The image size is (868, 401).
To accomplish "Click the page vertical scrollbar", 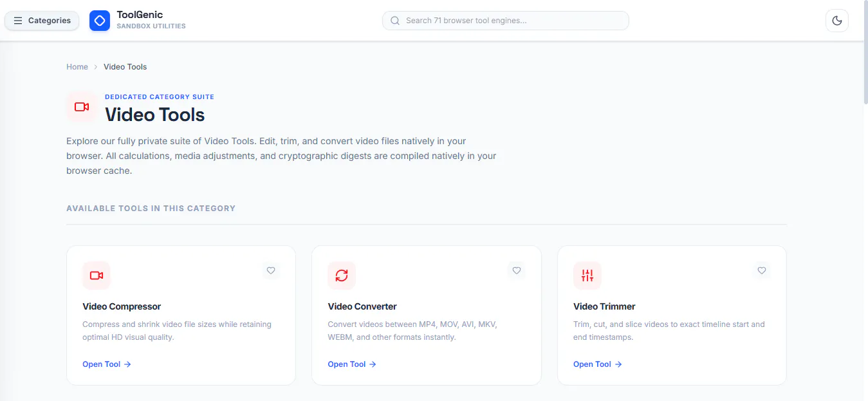I will tap(865, 51).
